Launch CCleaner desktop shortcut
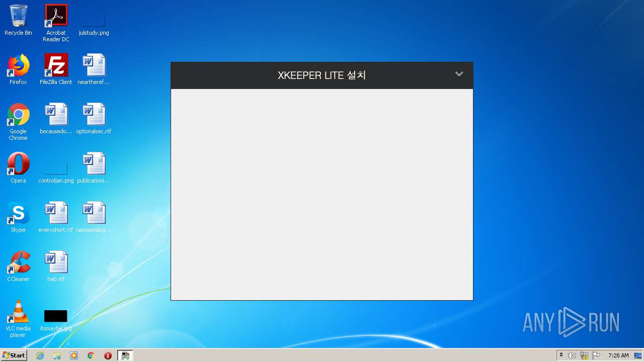Image resolution: width=644 pixels, height=362 pixels. click(x=18, y=266)
